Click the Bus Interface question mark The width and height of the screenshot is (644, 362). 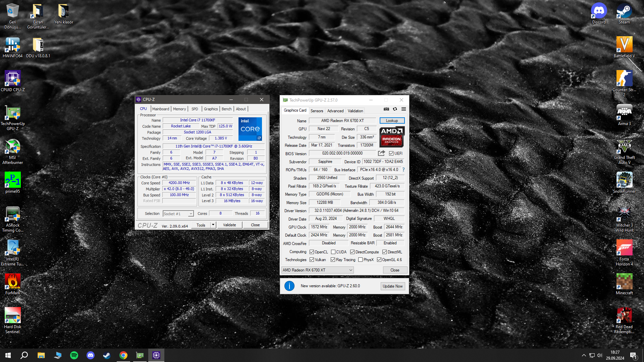[x=404, y=170]
